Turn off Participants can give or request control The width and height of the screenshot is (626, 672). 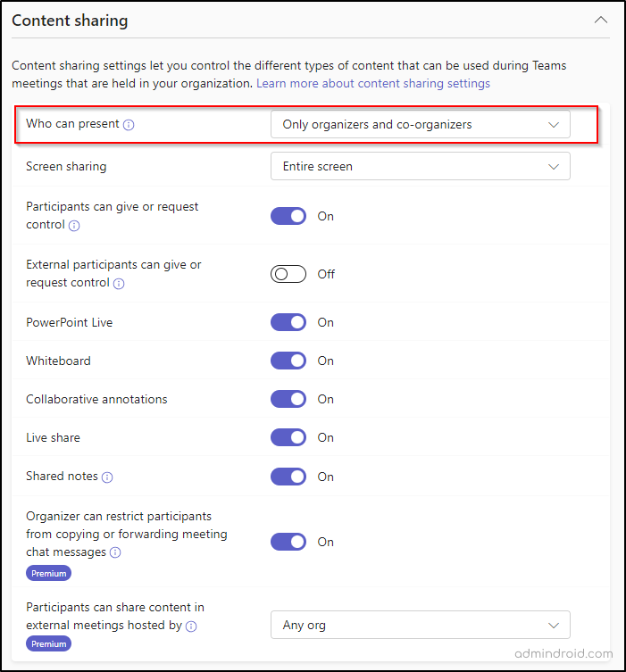[x=288, y=216]
